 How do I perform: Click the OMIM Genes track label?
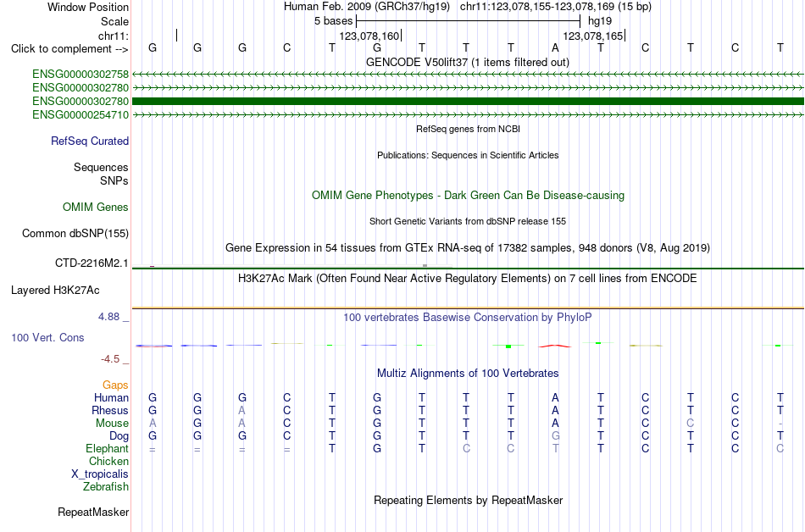95,208
